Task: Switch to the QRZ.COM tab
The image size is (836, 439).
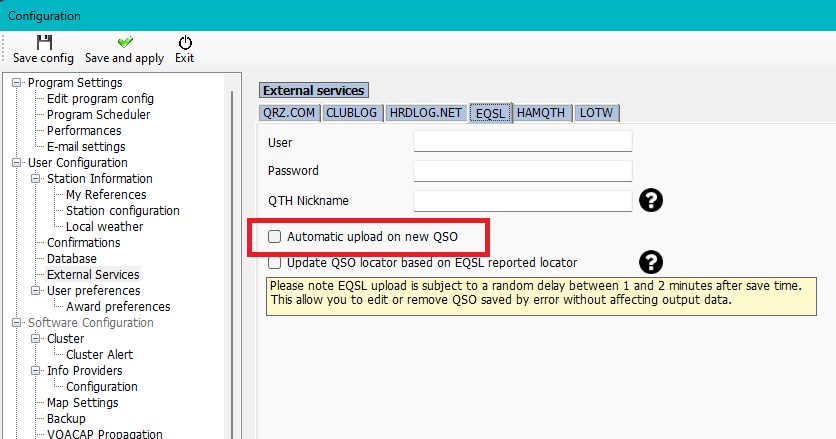Action: (289, 113)
